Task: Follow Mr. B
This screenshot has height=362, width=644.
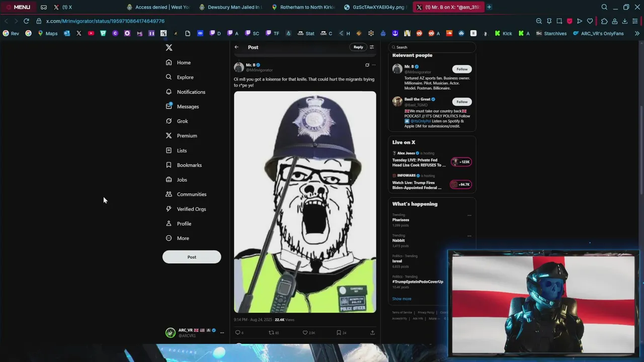Action: [462, 69]
